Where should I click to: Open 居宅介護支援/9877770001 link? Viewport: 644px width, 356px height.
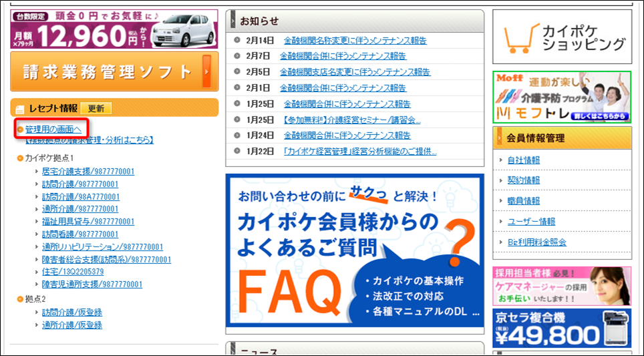click(88, 171)
